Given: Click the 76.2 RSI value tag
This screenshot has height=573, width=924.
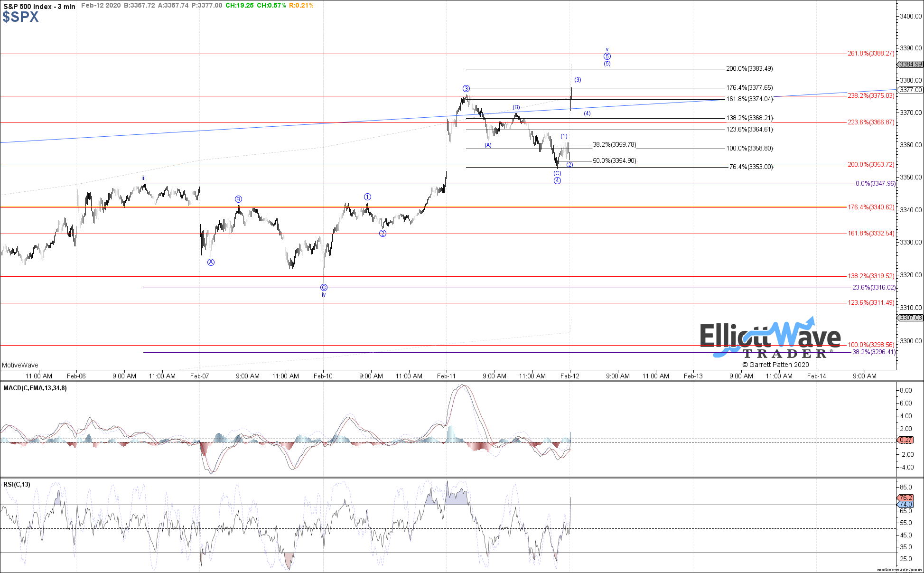Looking at the screenshot, I should [905, 498].
